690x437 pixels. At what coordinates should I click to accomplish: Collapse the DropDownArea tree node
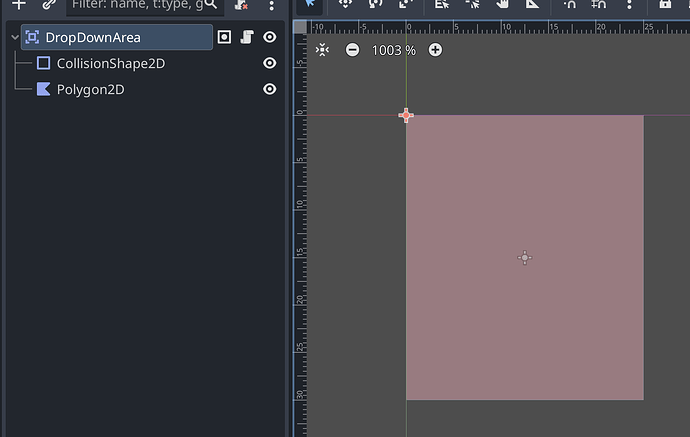15,37
